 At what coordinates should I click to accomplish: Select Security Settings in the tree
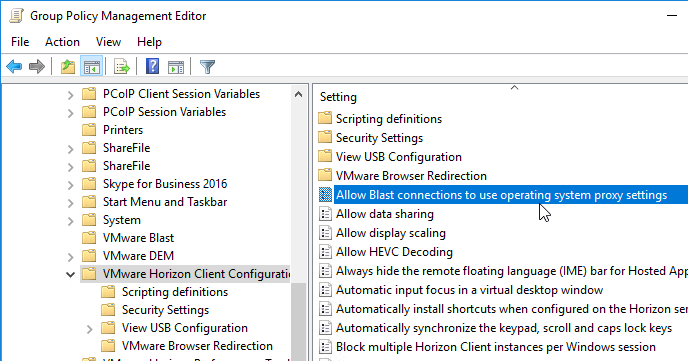(x=165, y=310)
